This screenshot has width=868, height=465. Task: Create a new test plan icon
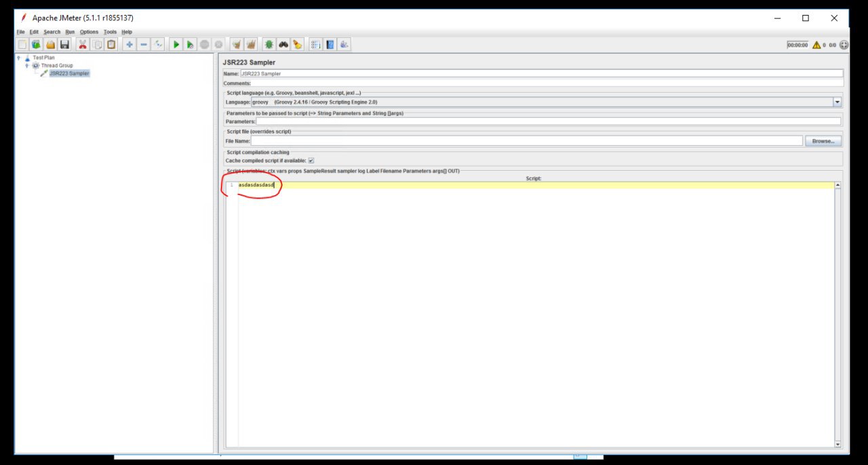[22, 45]
